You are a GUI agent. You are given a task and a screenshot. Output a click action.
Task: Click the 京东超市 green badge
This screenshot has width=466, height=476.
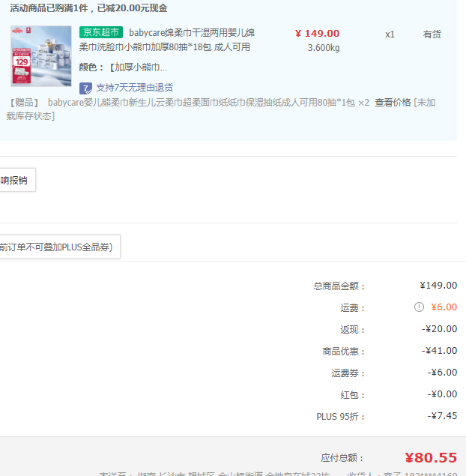click(x=101, y=32)
